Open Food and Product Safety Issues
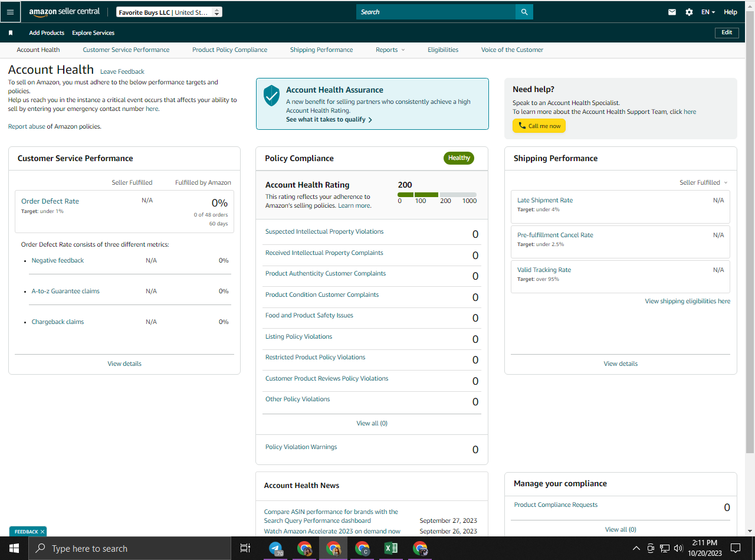Viewport: 755px width, 560px height. [x=309, y=316]
